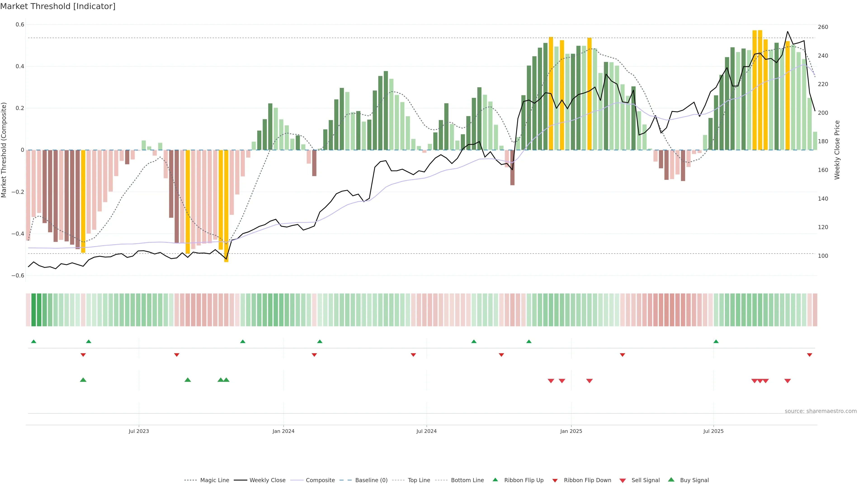868x488 pixels.
Task: Toggle Bottom Line visibility in legend
Action: click(467, 480)
